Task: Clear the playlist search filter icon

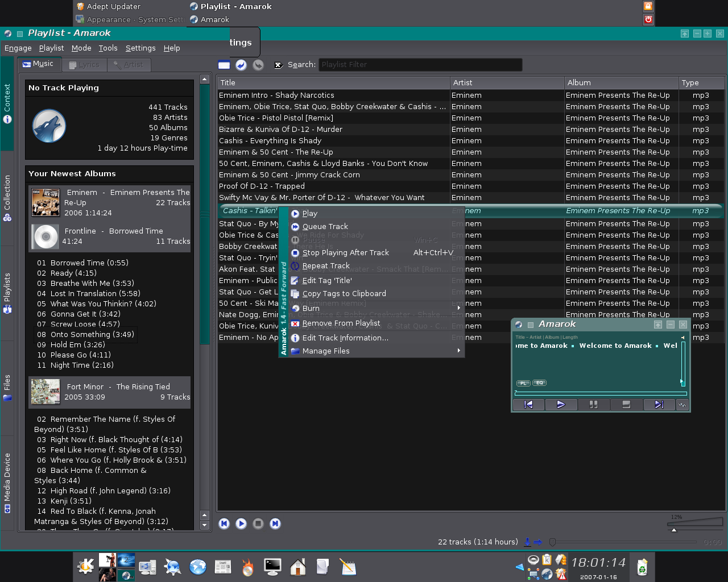Action: (x=278, y=65)
